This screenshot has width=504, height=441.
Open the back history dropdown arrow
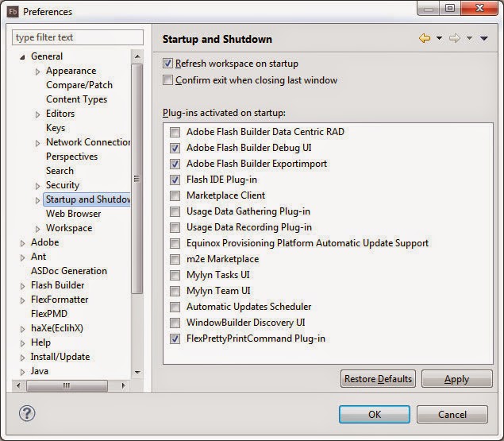point(439,38)
